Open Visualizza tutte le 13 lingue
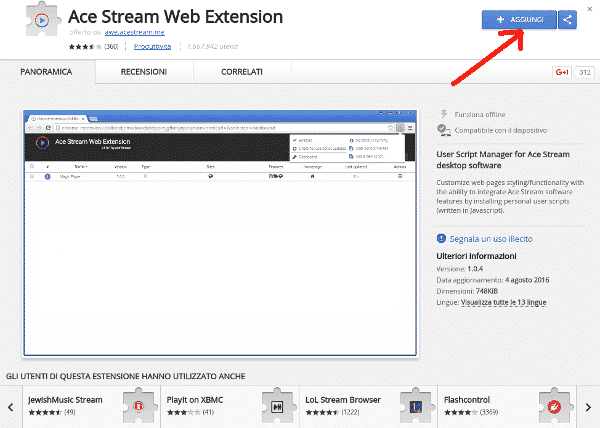This screenshot has height=428, width=600. click(504, 302)
